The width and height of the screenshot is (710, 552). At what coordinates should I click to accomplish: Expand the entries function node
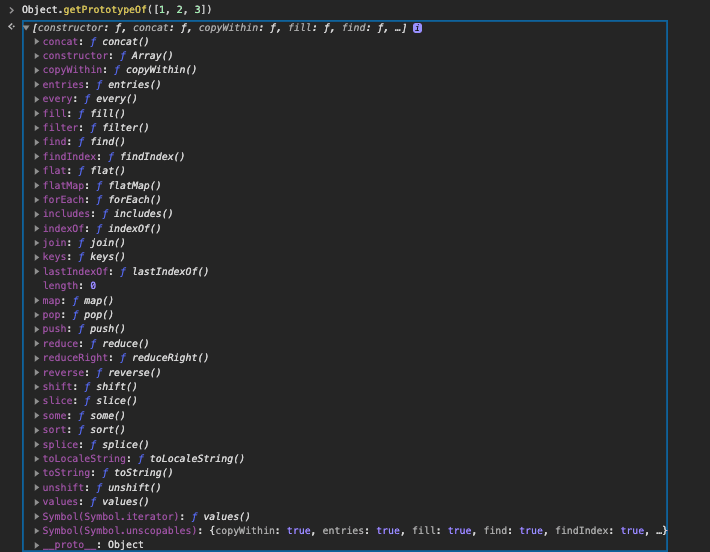pyautogui.click(x=37, y=85)
